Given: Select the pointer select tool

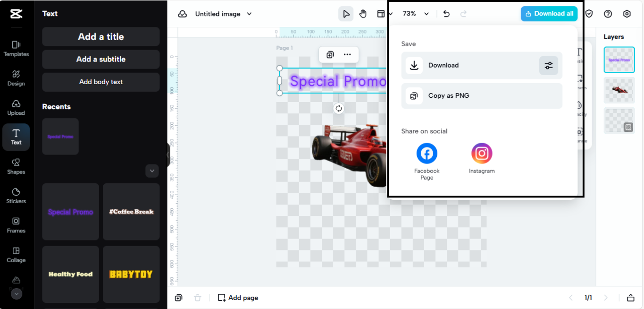Looking at the screenshot, I should [x=346, y=14].
